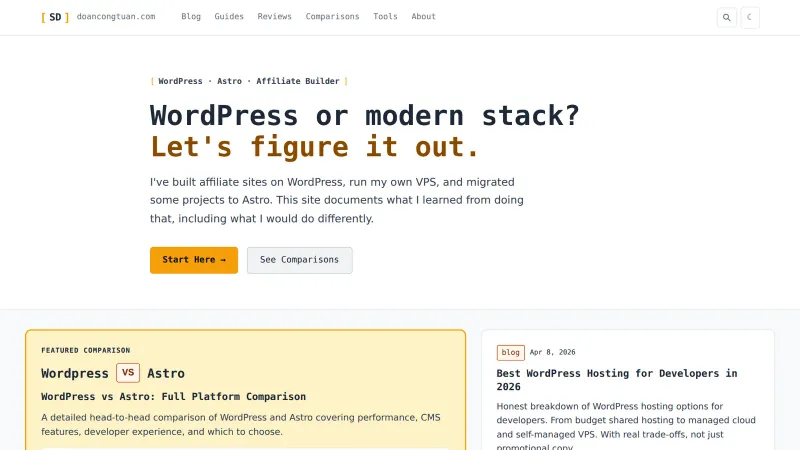Click the See Comparisons button

pos(299,260)
